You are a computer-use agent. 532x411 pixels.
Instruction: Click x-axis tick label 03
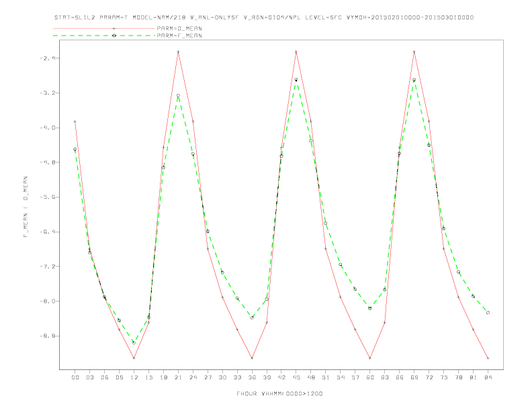click(x=89, y=377)
